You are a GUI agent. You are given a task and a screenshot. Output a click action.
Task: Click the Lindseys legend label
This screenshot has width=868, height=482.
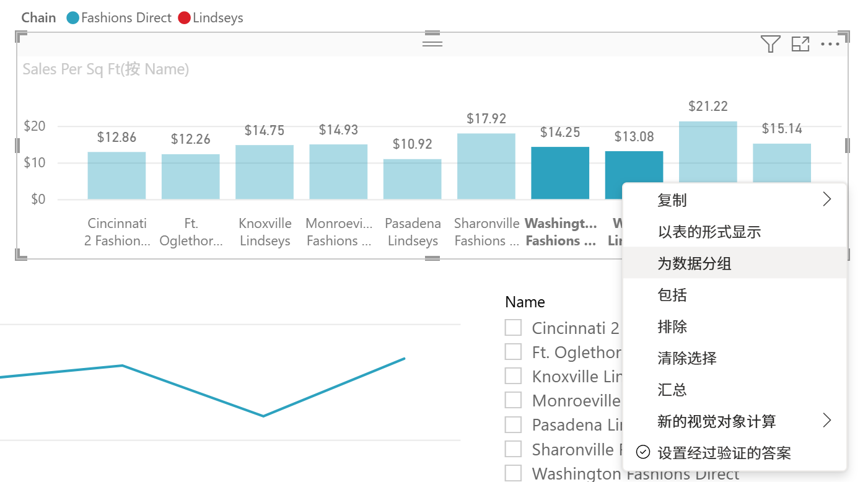click(x=218, y=18)
